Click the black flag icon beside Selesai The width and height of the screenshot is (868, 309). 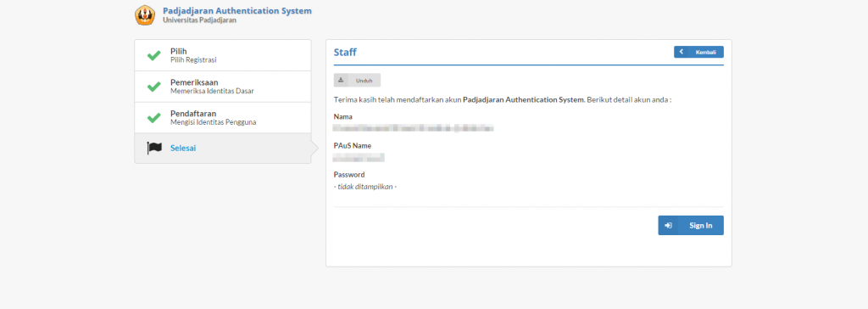[154, 148]
